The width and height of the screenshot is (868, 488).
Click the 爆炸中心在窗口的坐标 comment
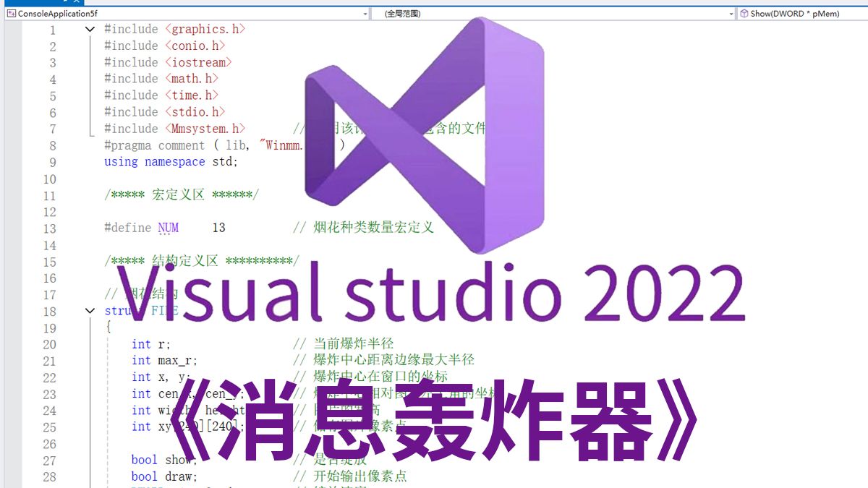(x=370, y=377)
